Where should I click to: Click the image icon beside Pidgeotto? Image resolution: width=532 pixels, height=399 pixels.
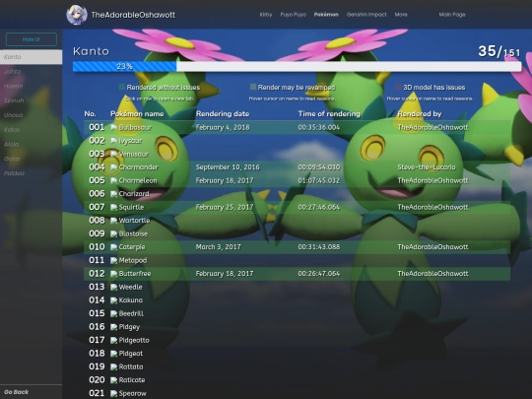[113, 340]
